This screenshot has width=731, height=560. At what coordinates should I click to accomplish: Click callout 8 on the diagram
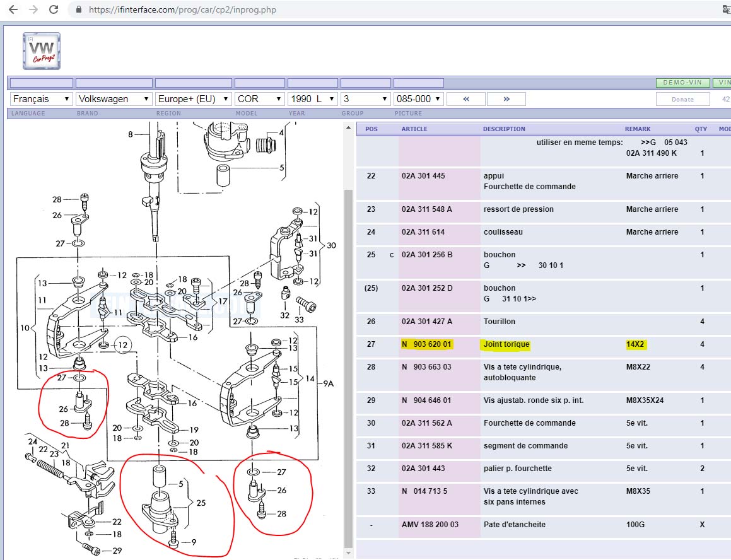pos(131,134)
